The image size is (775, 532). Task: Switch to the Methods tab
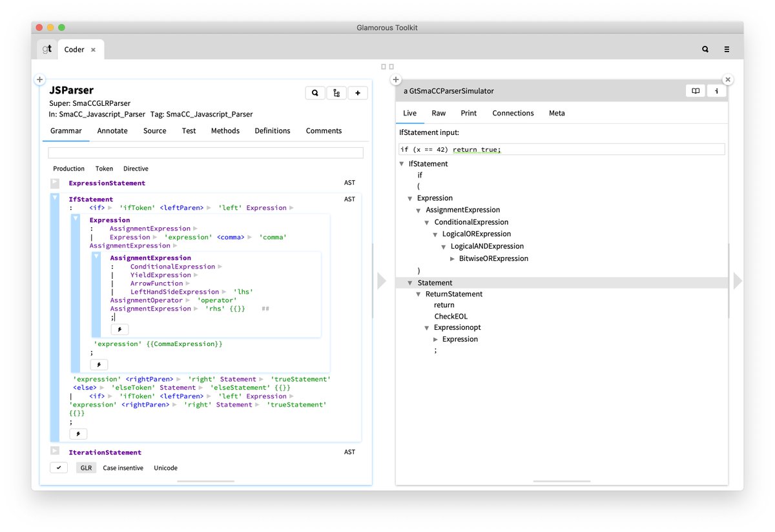coord(225,130)
